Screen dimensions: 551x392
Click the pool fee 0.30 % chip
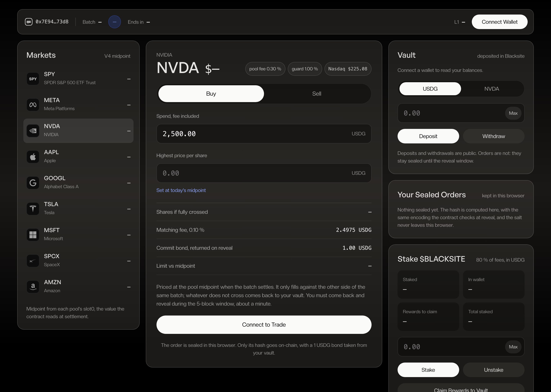[265, 69]
